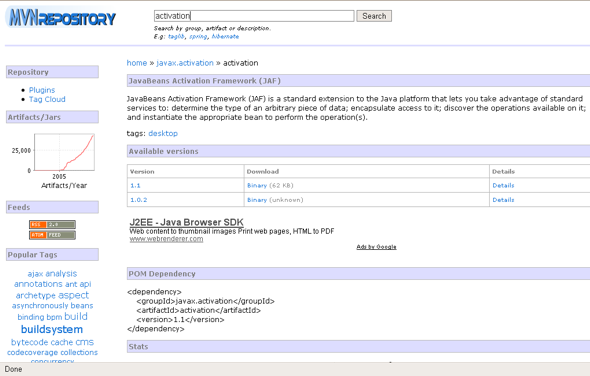
Task: Select the bytecode popular tag
Action: click(x=29, y=342)
